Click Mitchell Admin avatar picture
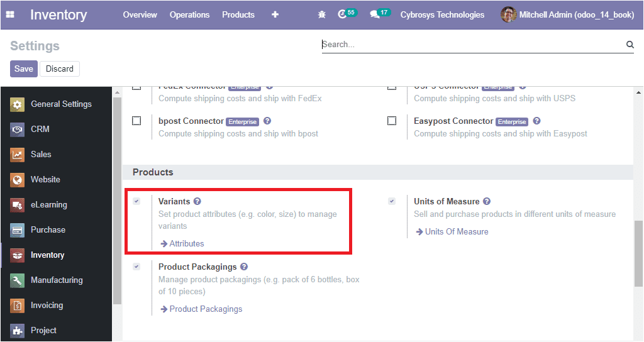Screen dimensions: 644x342 point(508,15)
